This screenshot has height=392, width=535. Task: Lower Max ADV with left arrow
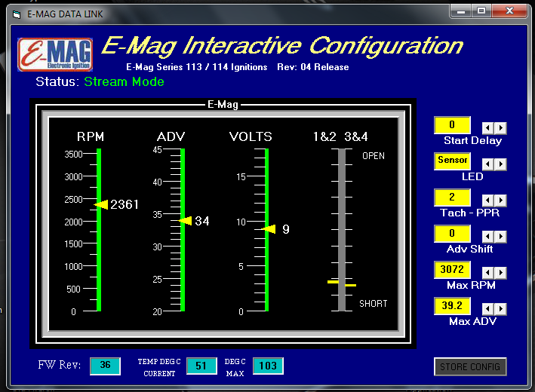(x=488, y=309)
